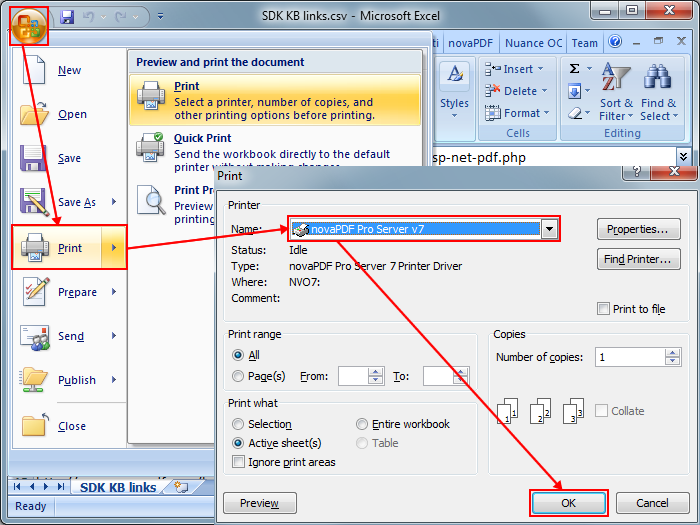Screen dimensions: 700x525
Task: Click the Save floppy icon in quick access toolbar
Action: (67, 17)
